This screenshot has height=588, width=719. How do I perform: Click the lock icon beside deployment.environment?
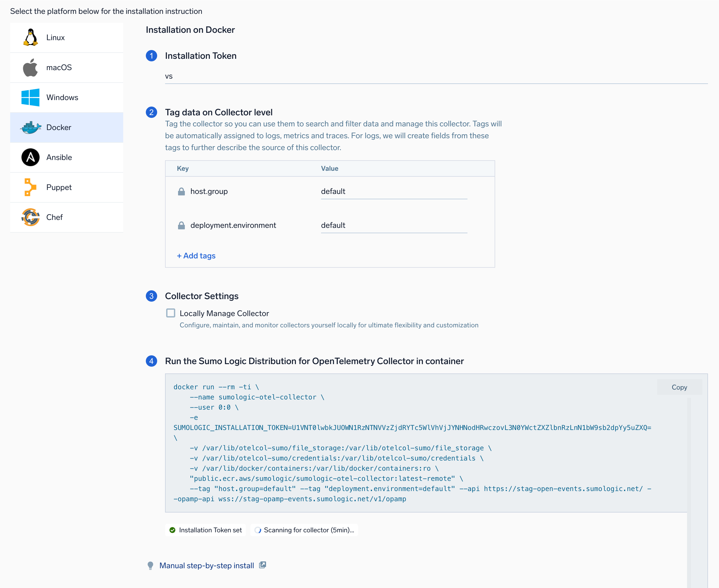181,225
